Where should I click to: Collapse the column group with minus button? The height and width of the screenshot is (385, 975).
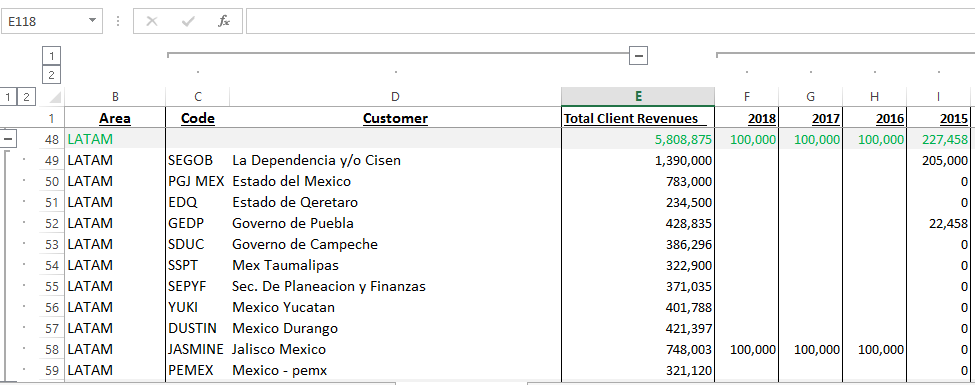[638, 55]
